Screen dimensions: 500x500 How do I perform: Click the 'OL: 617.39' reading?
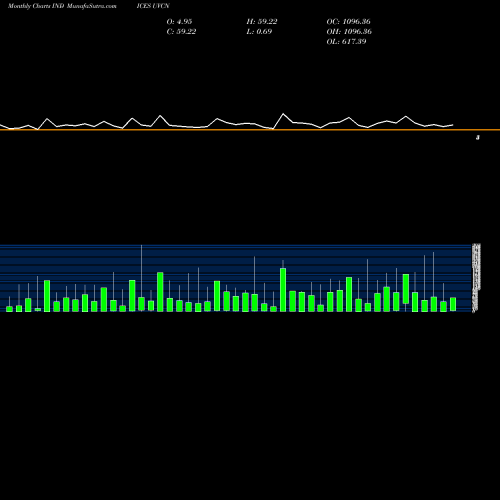pyautogui.click(x=346, y=42)
